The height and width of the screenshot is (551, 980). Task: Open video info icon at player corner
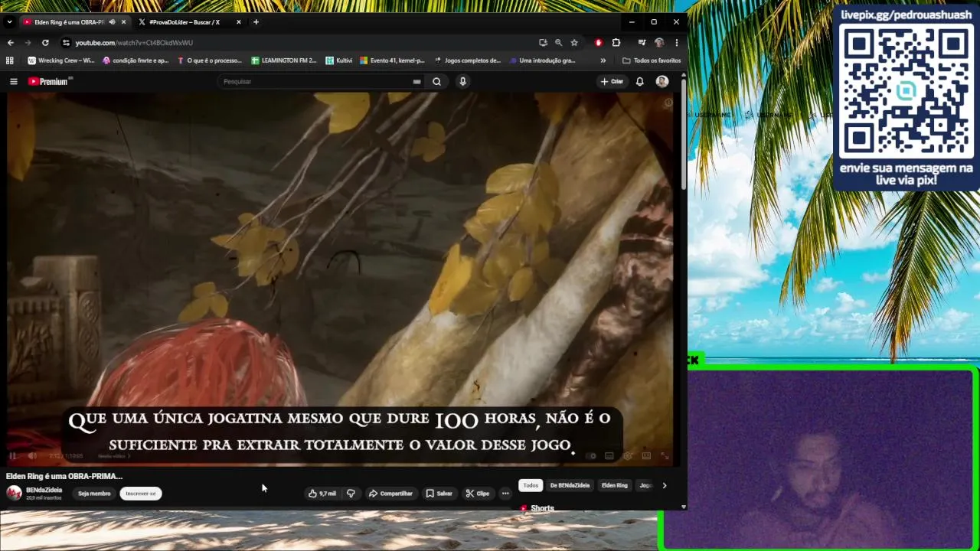coord(668,103)
